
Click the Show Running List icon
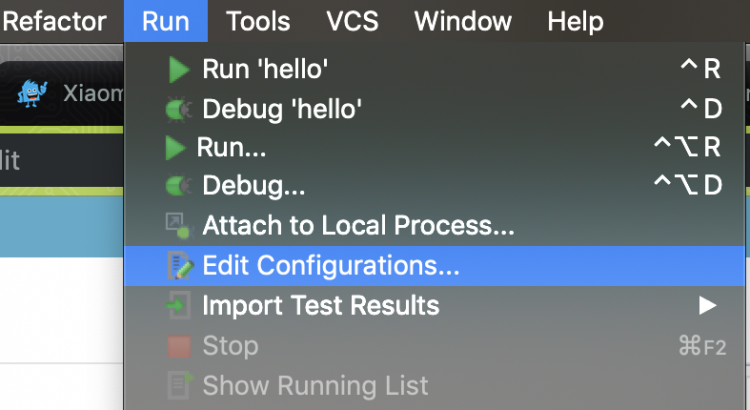pos(179,385)
